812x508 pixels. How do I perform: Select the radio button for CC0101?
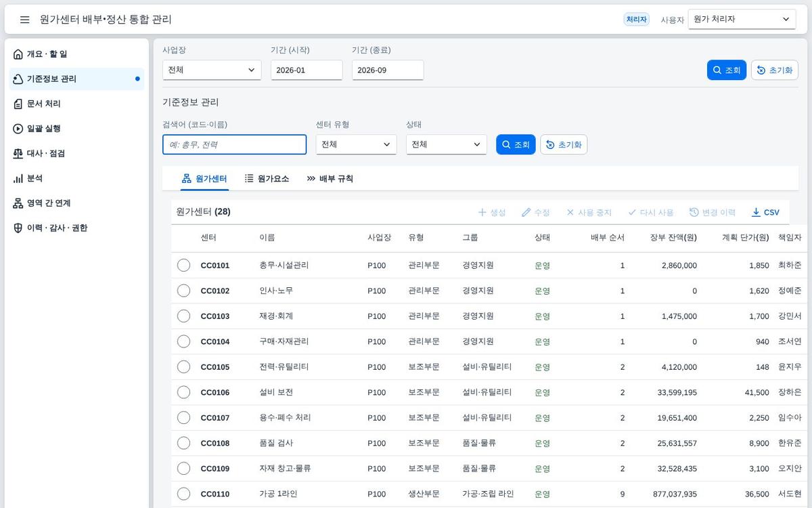[183, 266]
